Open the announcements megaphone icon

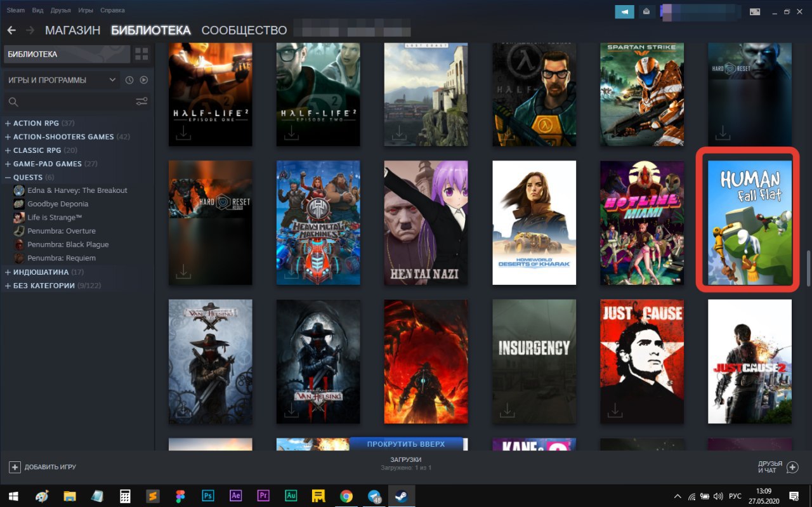coord(625,11)
